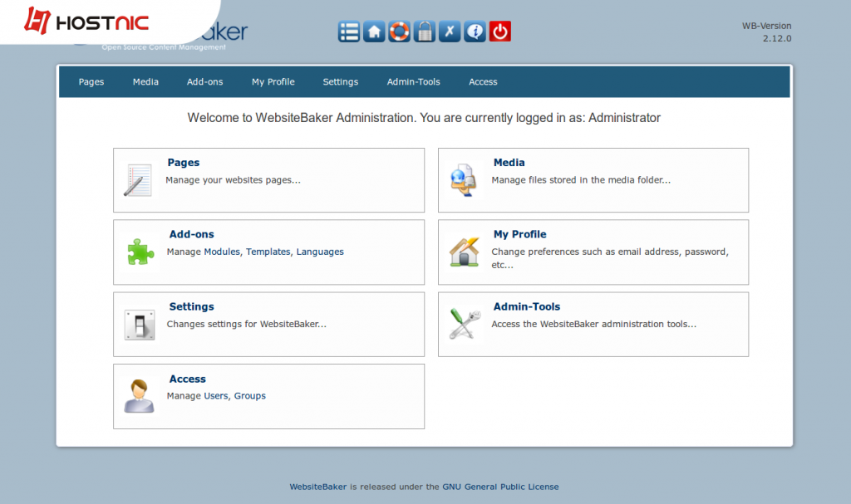Click the Access card heading

[x=188, y=379]
